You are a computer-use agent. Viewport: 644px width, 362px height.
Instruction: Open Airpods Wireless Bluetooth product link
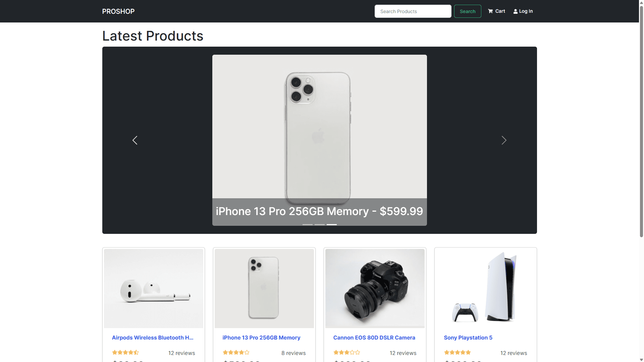pyautogui.click(x=153, y=338)
